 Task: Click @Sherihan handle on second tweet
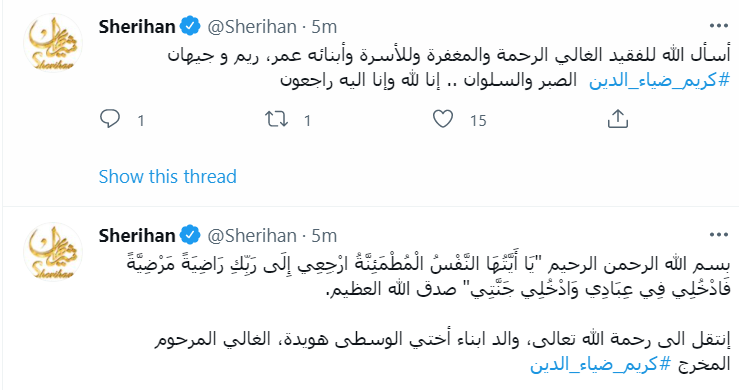tap(252, 236)
